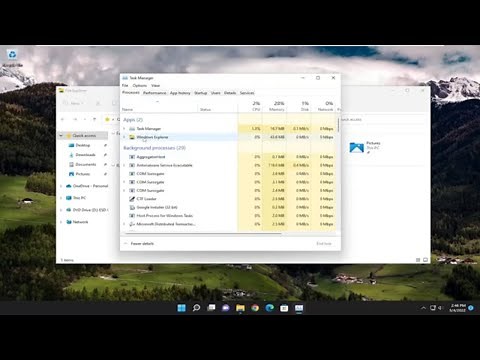Viewport: 480px width, 360px height.
Task: Launch Microsoft Edge from the taskbar
Action: tap(269, 308)
